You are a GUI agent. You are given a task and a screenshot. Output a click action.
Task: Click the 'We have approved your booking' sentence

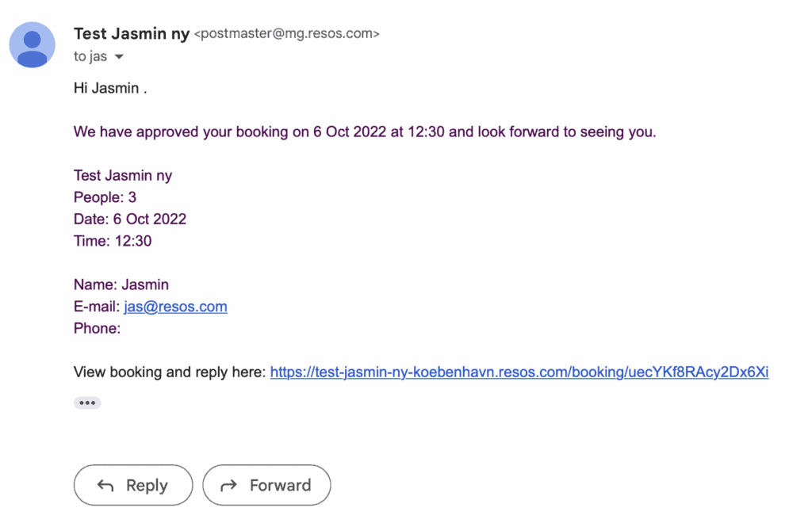click(x=365, y=132)
